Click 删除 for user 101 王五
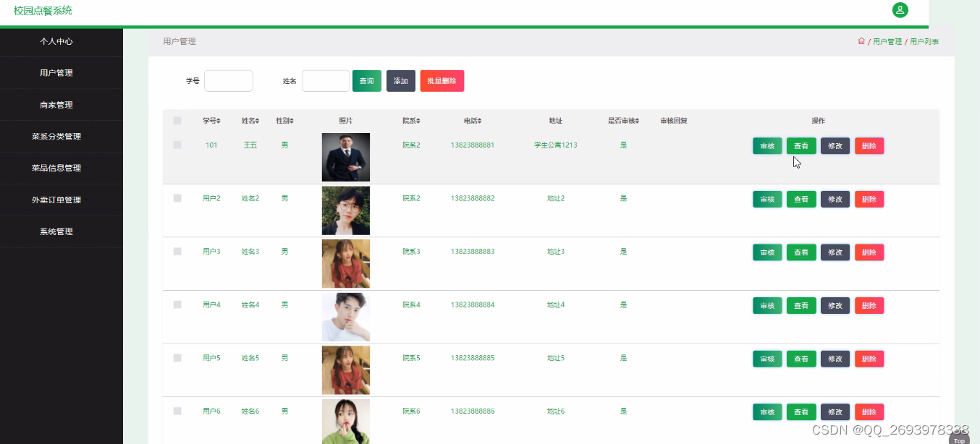980x444 pixels. click(869, 146)
